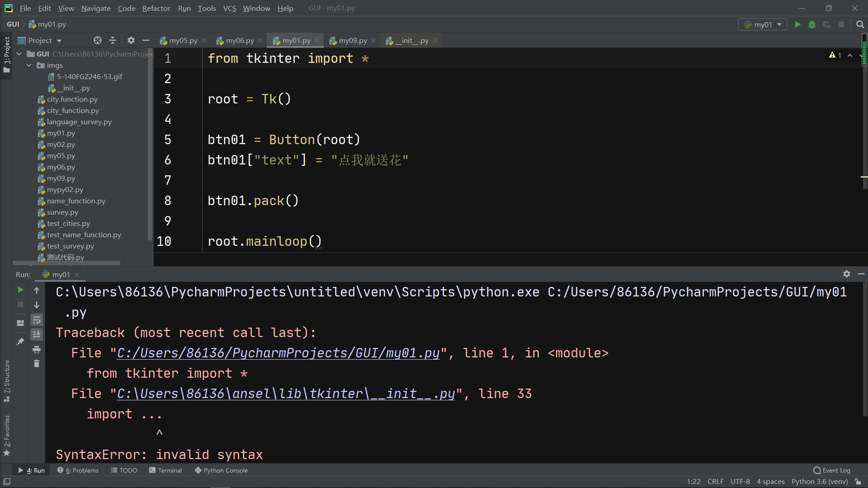Open the Navigate menu

click(x=96, y=8)
